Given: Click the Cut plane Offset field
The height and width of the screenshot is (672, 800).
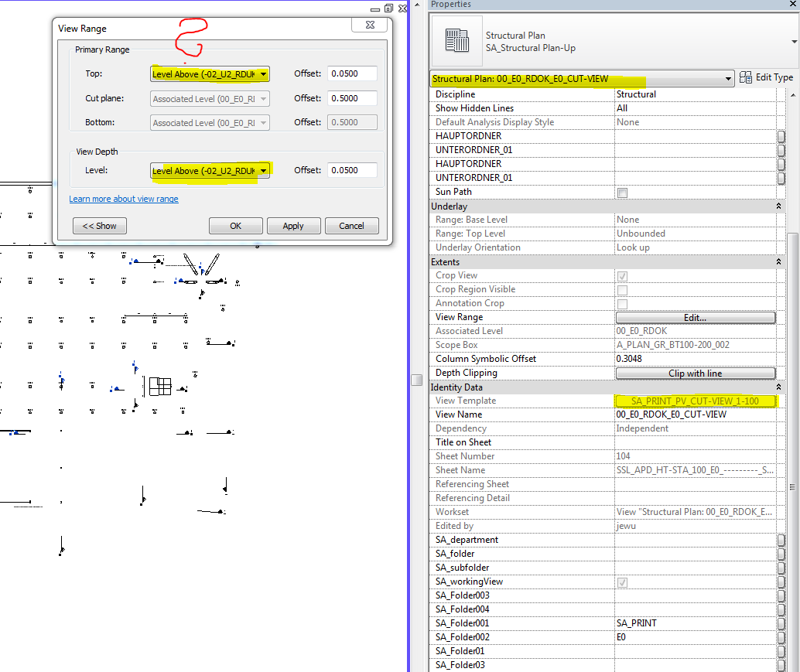Looking at the screenshot, I should coord(352,98).
